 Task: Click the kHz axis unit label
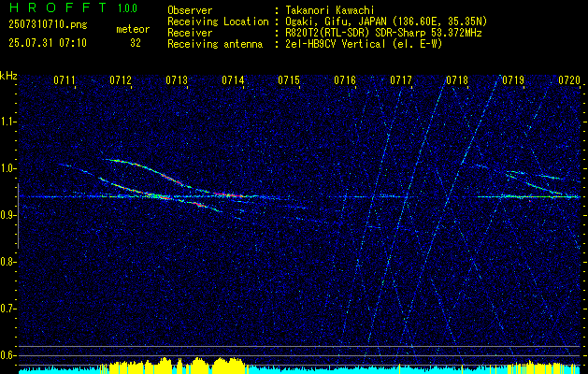(8, 76)
